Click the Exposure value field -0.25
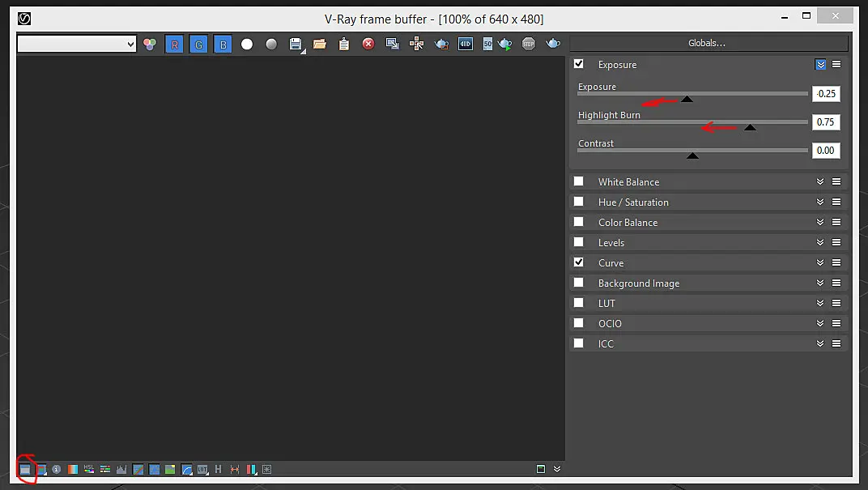The image size is (868, 490). pyautogui.click(x=826, y=94)
